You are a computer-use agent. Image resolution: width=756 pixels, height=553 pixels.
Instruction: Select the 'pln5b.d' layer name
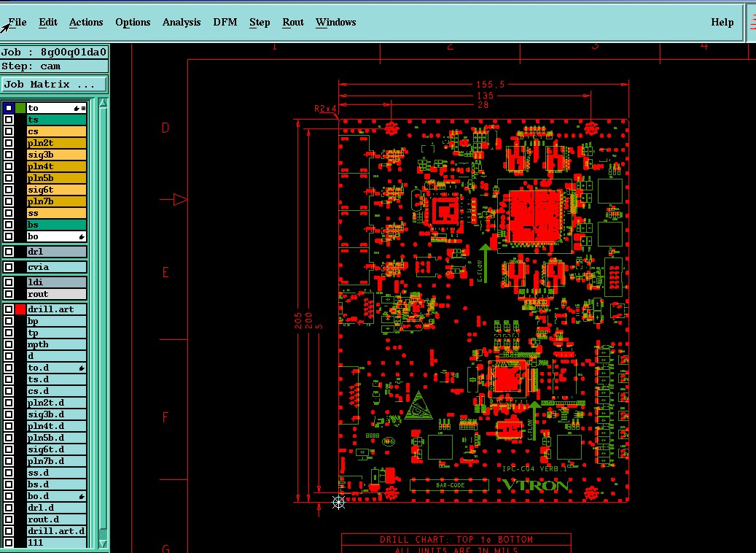pos(56,438)
